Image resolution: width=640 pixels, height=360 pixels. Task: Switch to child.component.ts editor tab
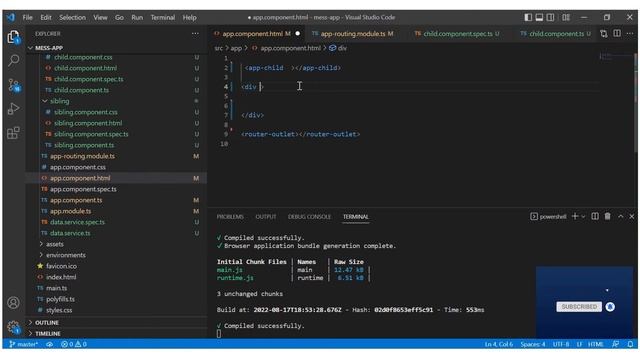556,34
